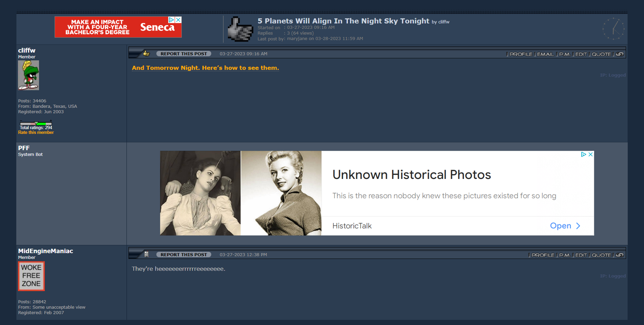Click the thumbs-up post icon beside cliffw's Report button
The image size is (644, 325).
tap(147, 53)
